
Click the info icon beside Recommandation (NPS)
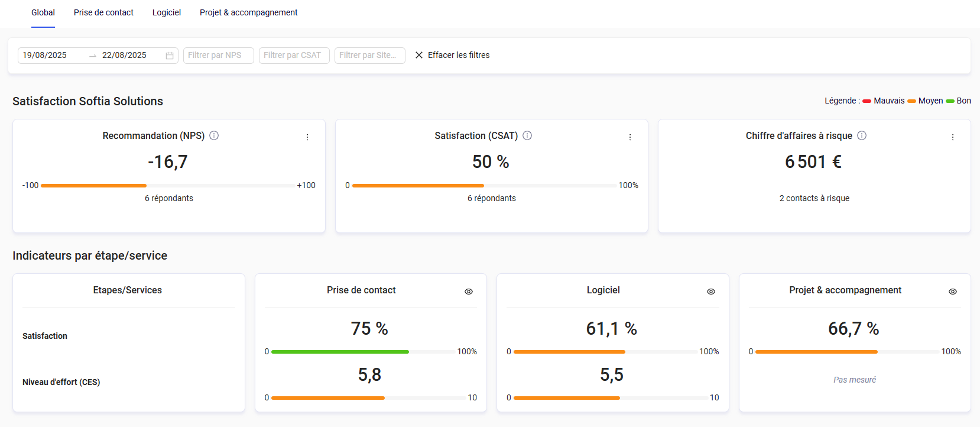(x=214, y=135)
